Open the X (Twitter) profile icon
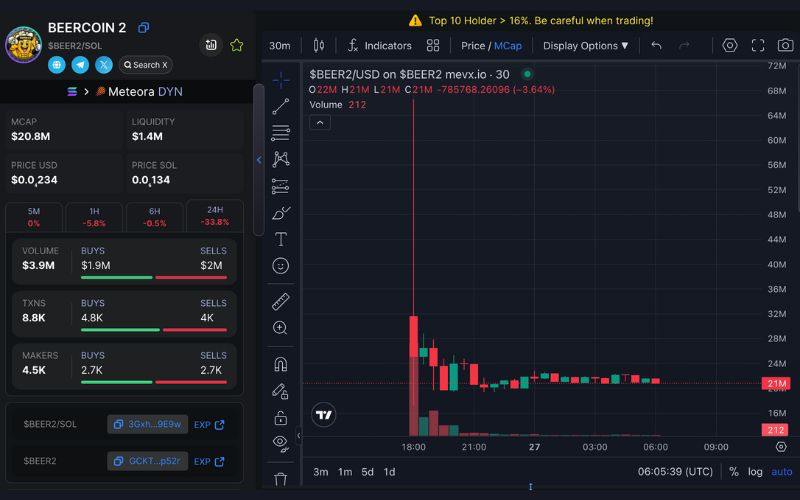Image resolution: width=800 pixels, height=500 pixels. (104, 65)
